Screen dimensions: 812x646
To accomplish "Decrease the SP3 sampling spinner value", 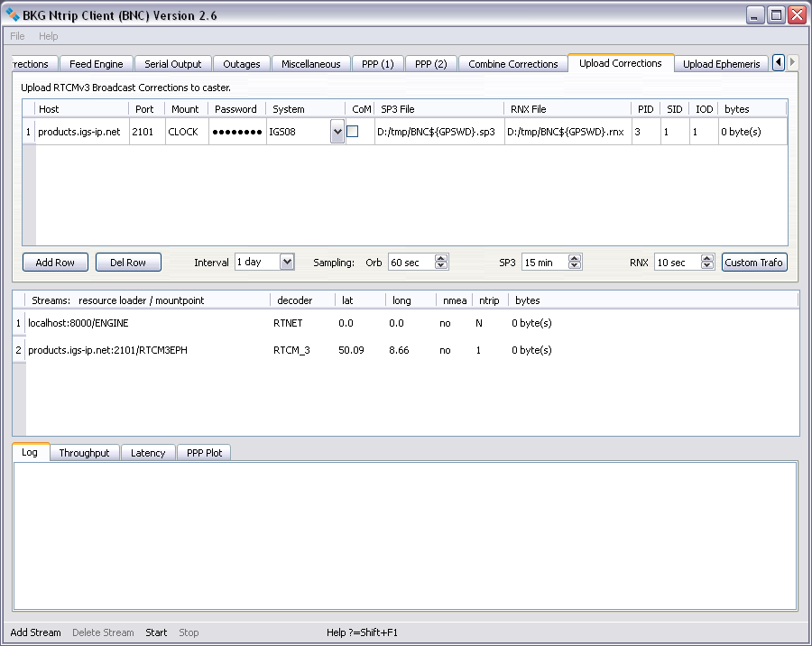I will click(575, 266).
